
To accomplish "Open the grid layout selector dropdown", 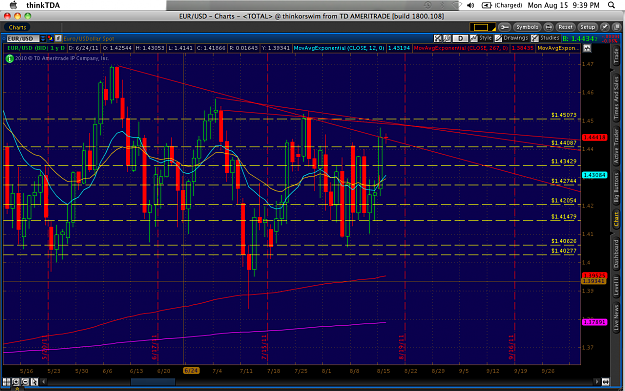I will [x=482, y=27].
